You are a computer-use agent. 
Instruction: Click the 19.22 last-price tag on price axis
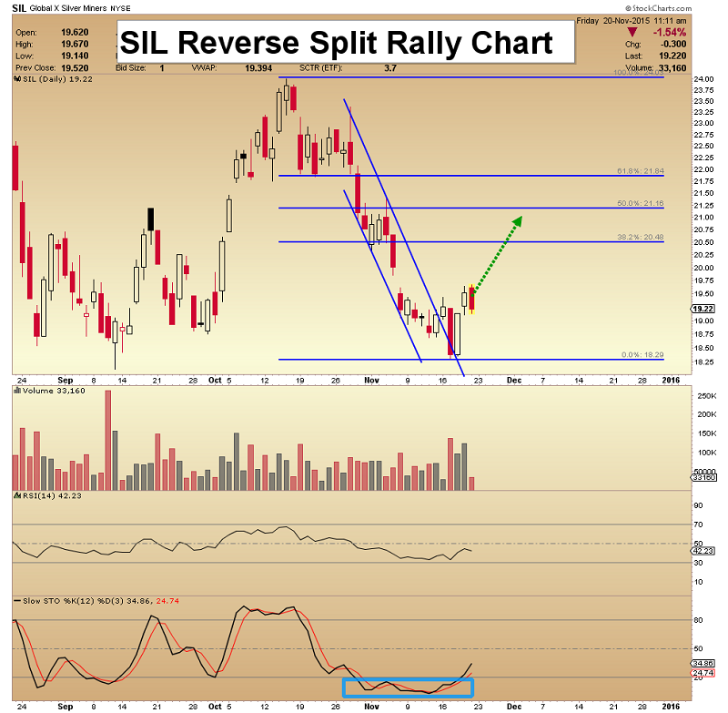tap(703, 309)
